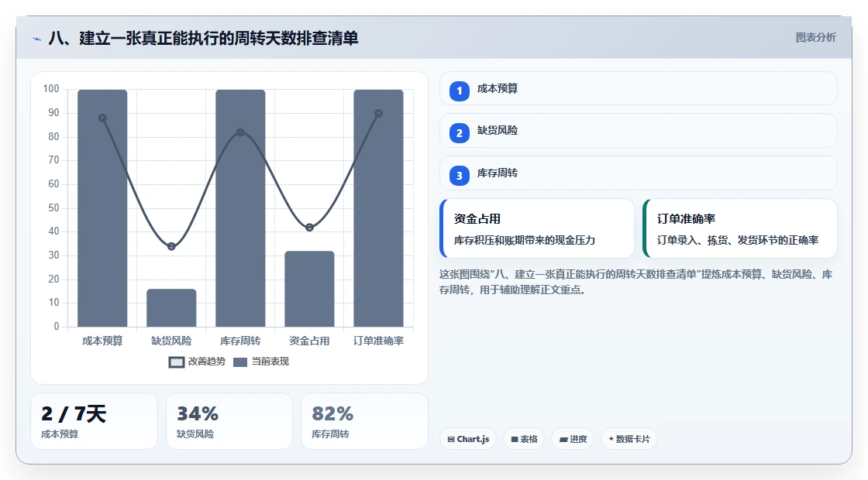Select the Chart.js tag
868x480 pixels.
(x=468, y=439)
